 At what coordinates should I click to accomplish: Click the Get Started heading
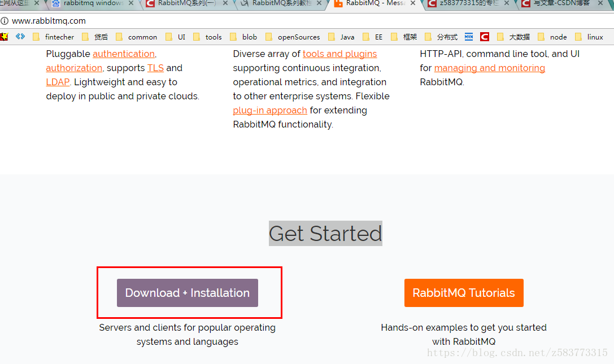pos(325,234)
